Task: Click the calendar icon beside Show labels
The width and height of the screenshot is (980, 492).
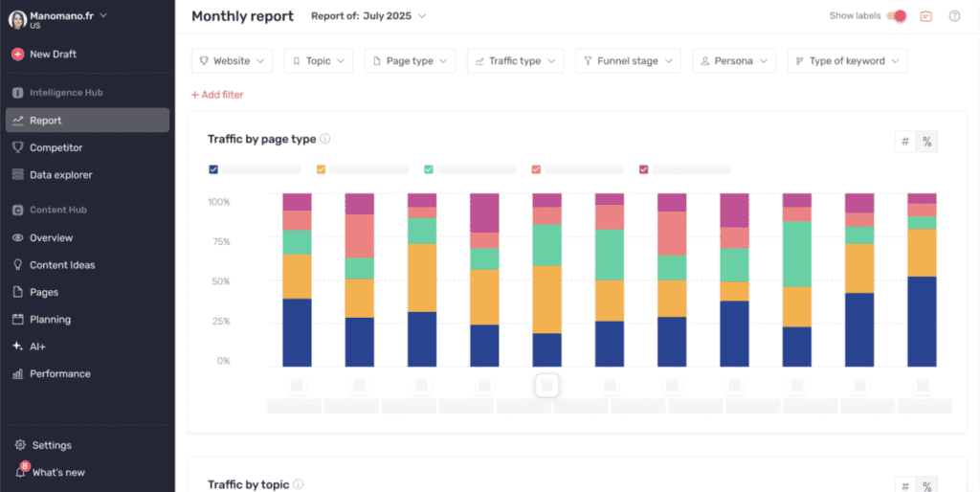Action: pos(925,16)
